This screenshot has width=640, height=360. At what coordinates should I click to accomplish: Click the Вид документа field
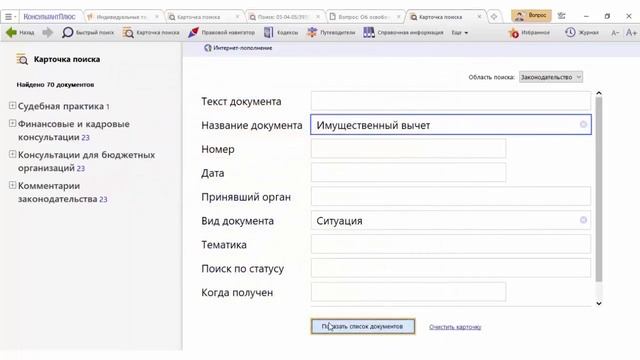click(x=451, y=220)
